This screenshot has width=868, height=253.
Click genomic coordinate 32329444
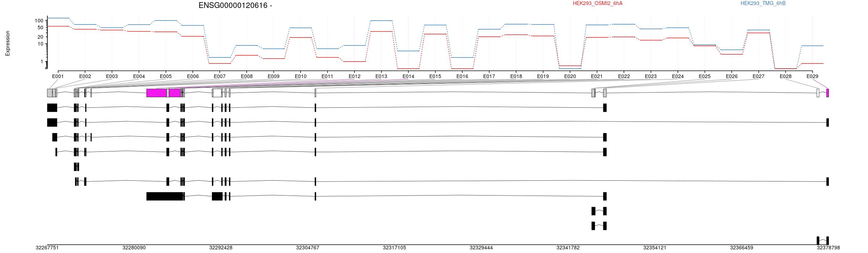[481, 248]
